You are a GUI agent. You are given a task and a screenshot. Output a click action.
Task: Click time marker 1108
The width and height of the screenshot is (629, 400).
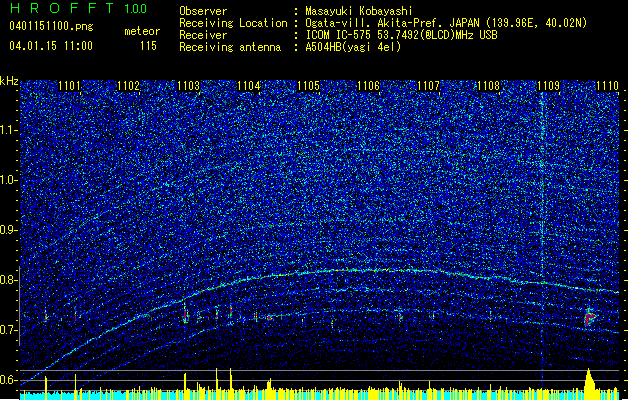[x=488, y=86]
